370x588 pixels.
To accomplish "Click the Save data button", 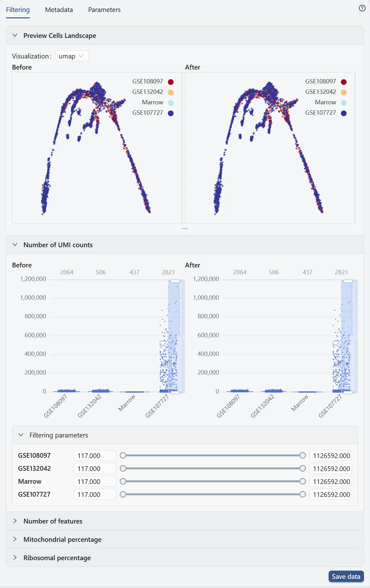I will tap(346, 576).
